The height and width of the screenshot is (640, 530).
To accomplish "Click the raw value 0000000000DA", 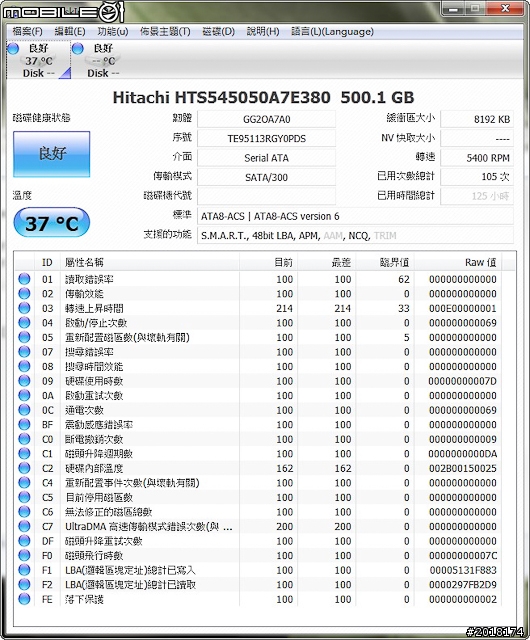I will point(463,454).
